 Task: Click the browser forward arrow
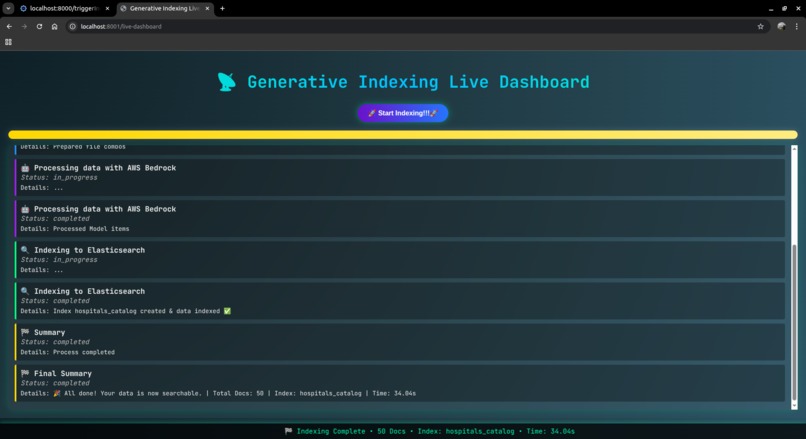click(24, 26)
